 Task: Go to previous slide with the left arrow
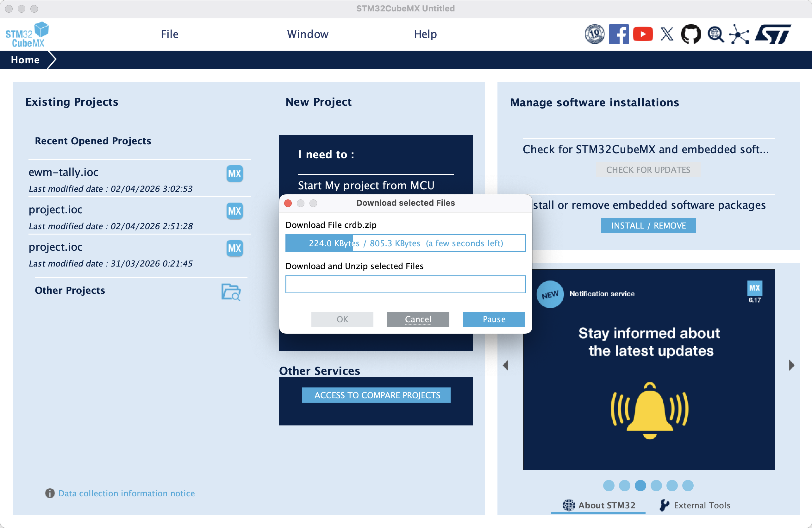coord(506,365)
